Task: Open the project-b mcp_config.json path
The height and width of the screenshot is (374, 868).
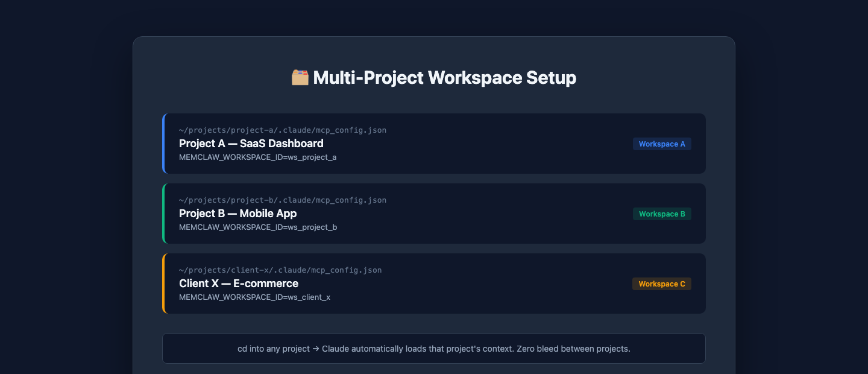Action: point(283,200)
